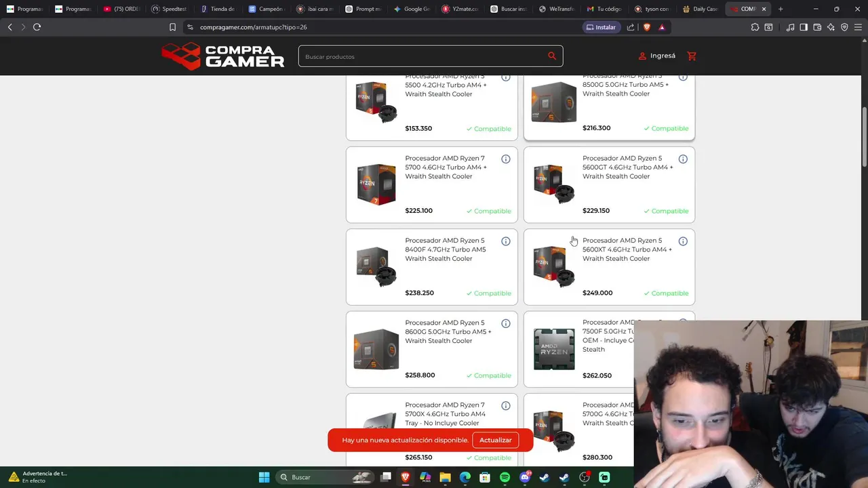This screenshot has height=488, width=868.
Task: Open Microsoft Edge from taskbar
Action: tap(465, 477)
